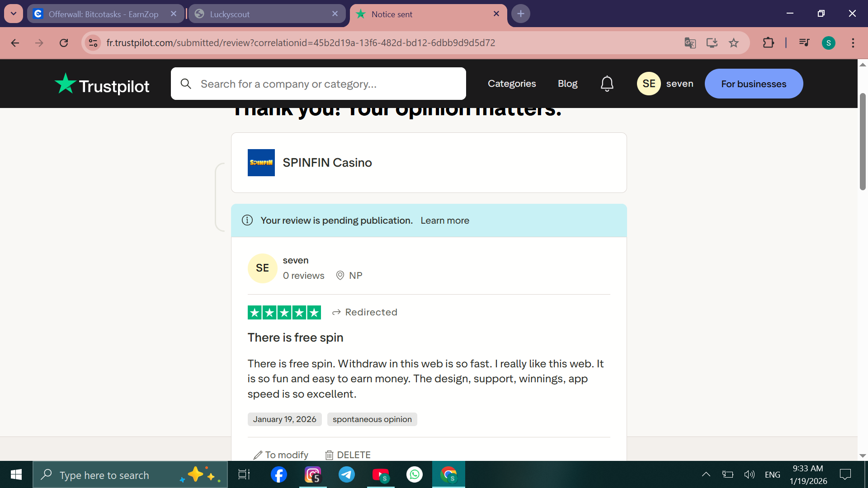Click the Windows taskbar search box
Screen dimensions: 868x488
click(x=130, y=474)
